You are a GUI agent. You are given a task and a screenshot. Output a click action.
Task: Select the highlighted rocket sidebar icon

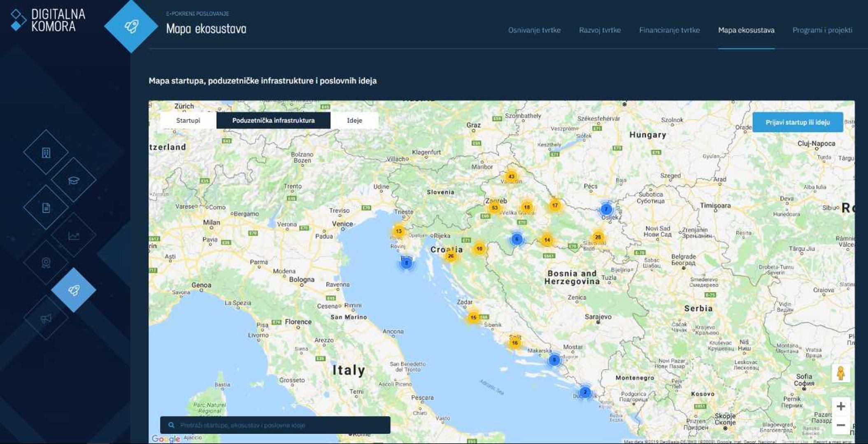tap(74, 290)
